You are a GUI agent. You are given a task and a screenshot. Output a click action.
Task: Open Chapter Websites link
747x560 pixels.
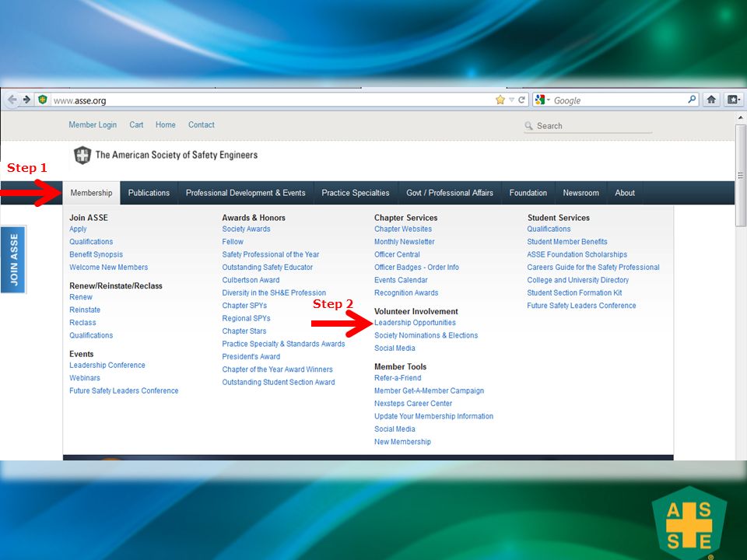point(403,229)
